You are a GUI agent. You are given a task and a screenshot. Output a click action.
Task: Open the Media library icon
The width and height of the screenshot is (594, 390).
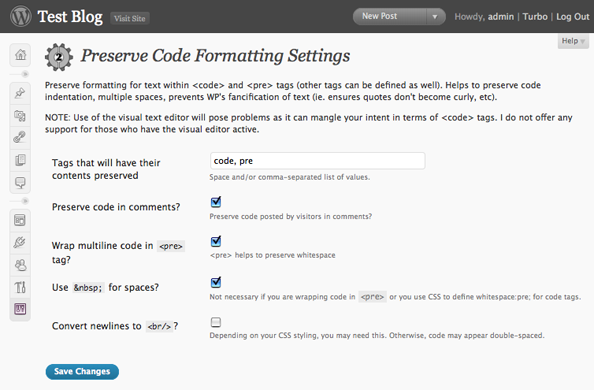pos(20,115)
